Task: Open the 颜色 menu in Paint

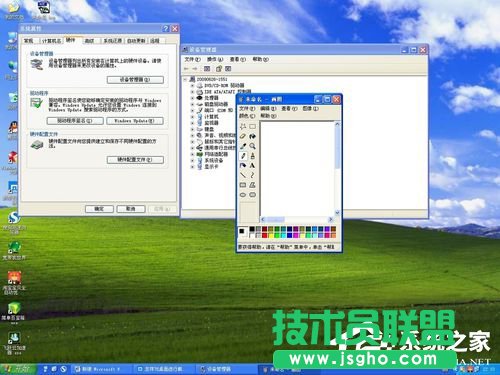Action: 247,116
